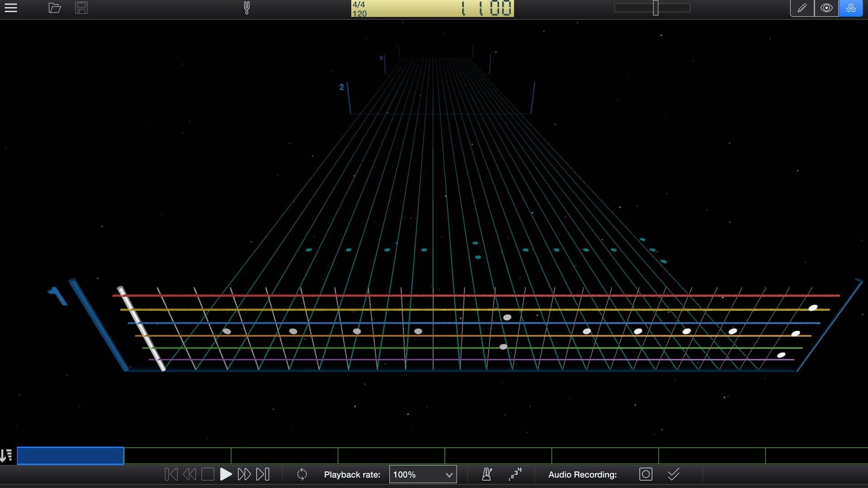Rewind with the double-left arrows
868x488 pixels.
(x=189, y=474)
